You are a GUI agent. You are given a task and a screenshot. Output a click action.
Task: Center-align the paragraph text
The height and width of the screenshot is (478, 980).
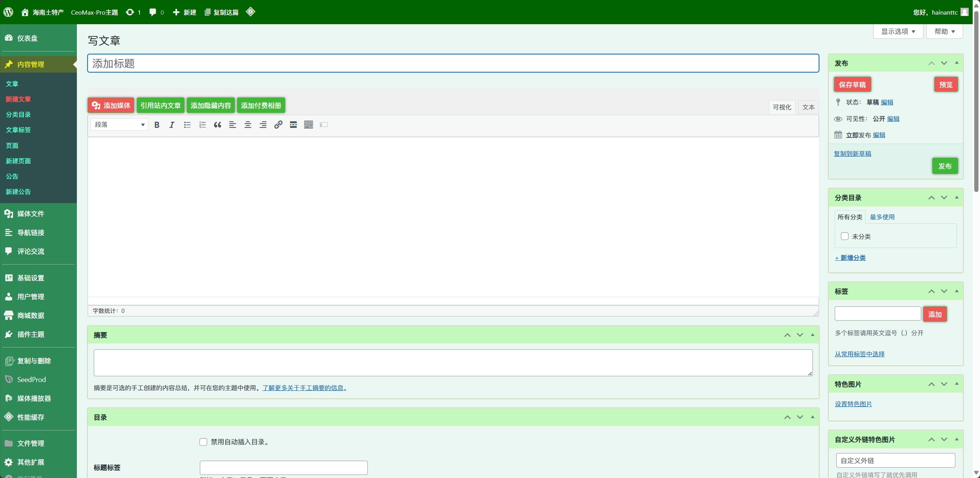click(x=248, y=125)
